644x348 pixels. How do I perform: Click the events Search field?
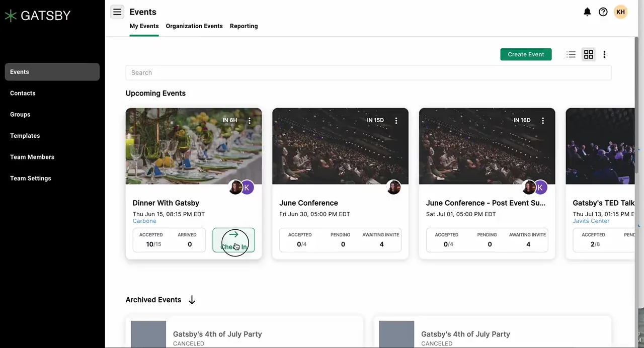[x=368, y=72]
